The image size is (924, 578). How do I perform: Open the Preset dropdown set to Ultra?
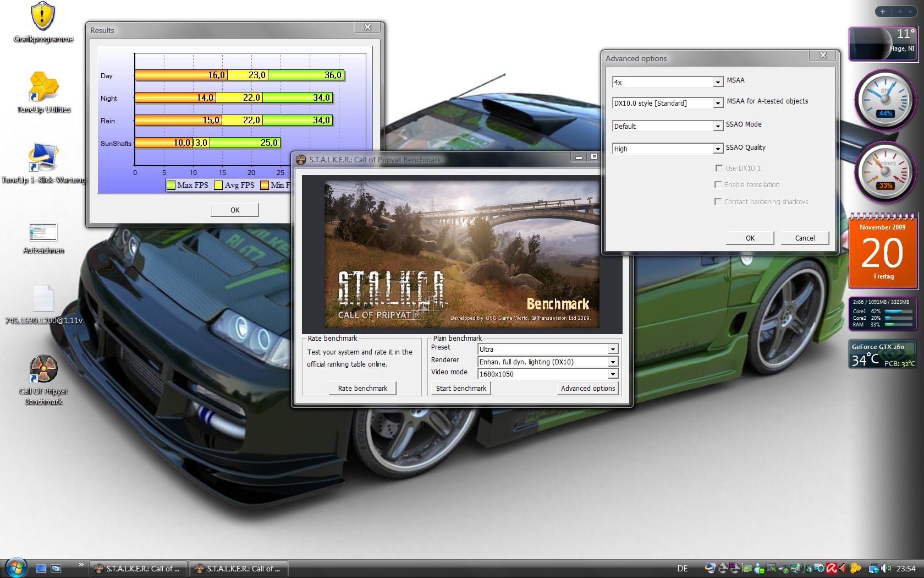548,349
